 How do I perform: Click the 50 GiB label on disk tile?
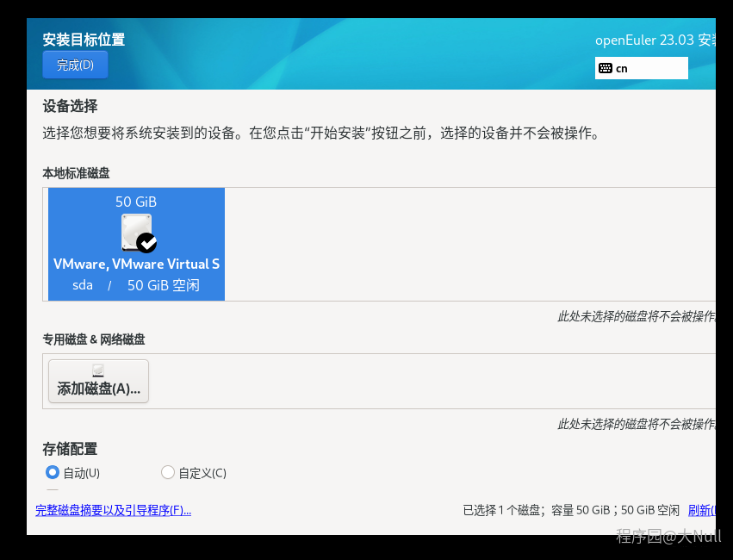(x=136, y=202)
